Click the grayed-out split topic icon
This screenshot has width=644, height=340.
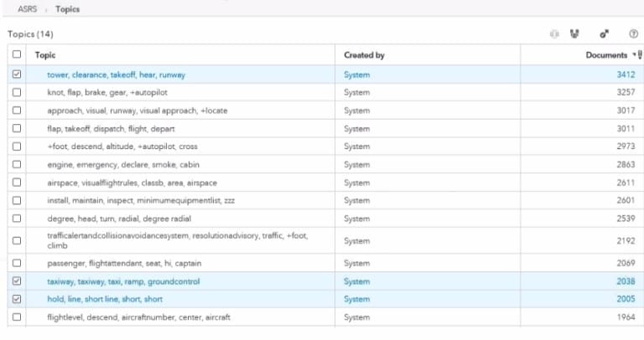pos(553,34)
